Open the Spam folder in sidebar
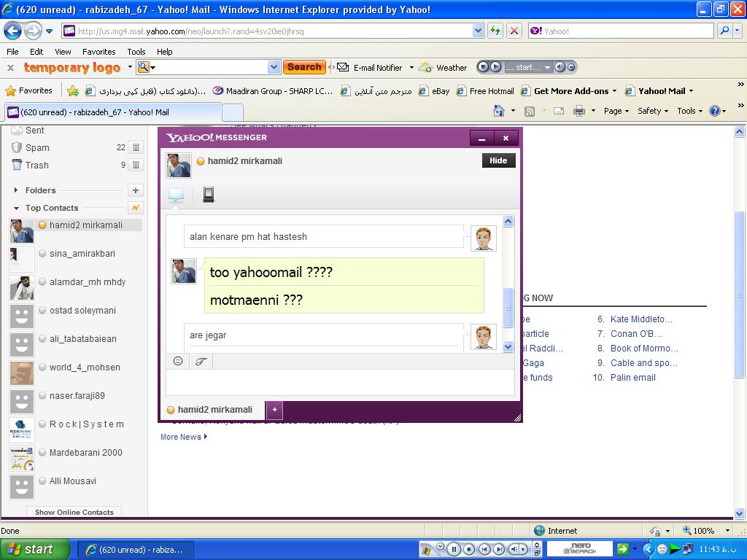747x560 pixels. click(x=37, y=147)
